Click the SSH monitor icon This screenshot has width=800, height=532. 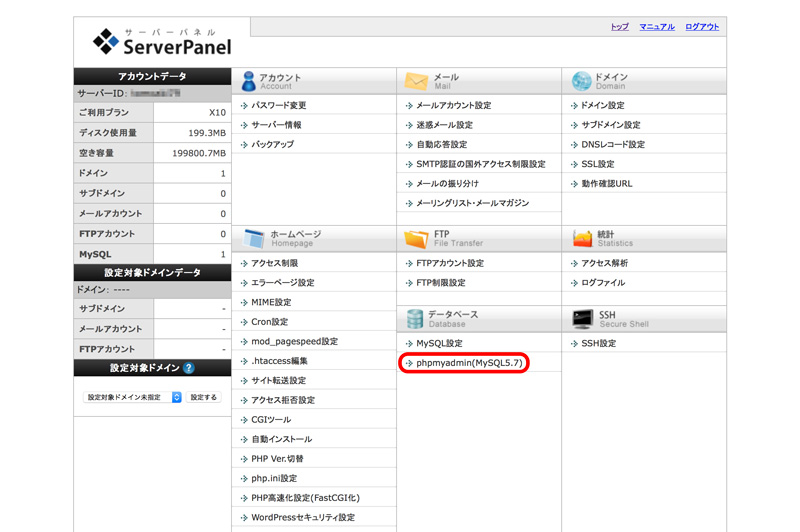(583, 319)
